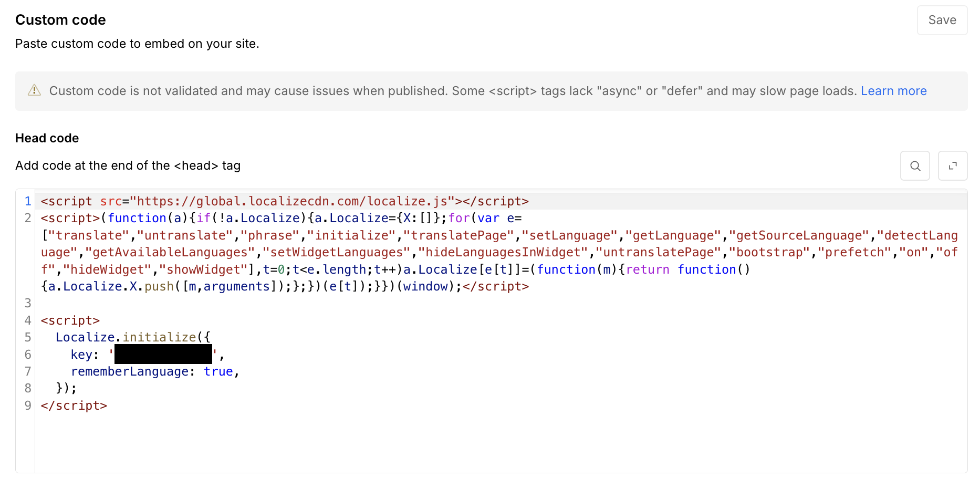Screen dimensions: 980x478
Task: Click the search icon above the code editor
Action: [915, 166]
